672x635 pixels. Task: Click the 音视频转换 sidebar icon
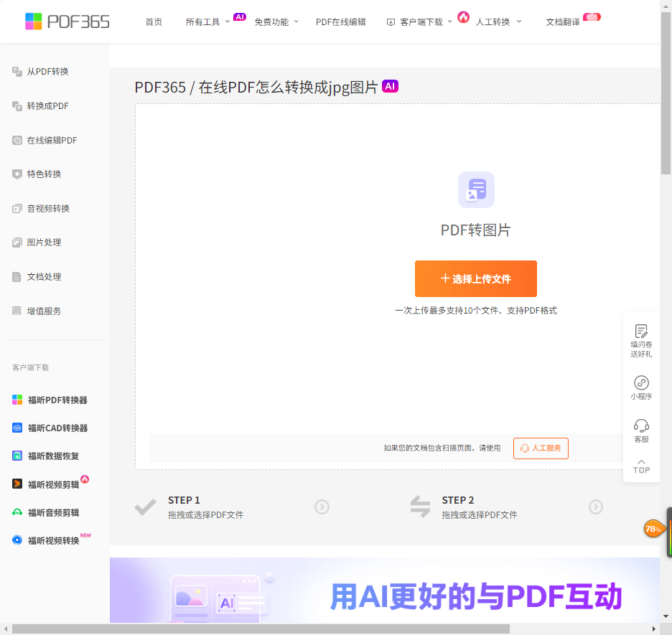coord(17,209)
